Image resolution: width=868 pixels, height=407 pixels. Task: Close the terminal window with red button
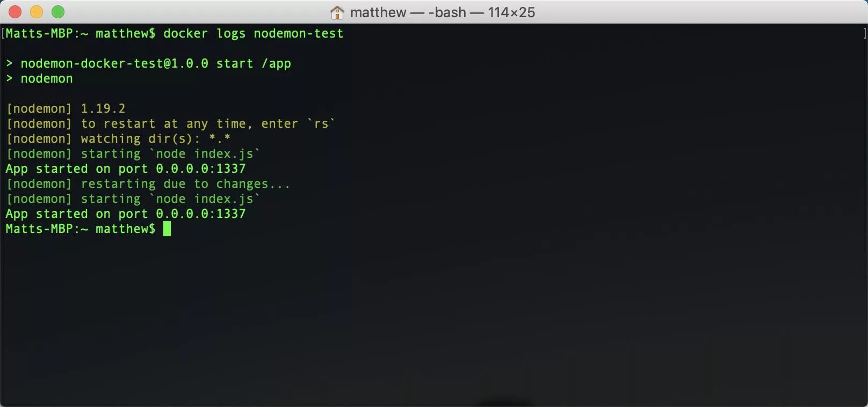click(x=15, y=12)
